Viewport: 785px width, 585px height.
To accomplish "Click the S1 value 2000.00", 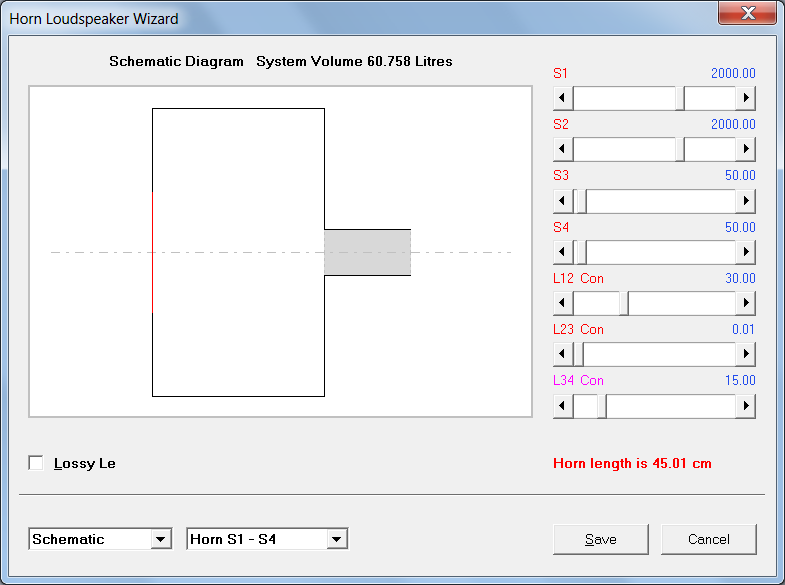I will pos(733,73).
